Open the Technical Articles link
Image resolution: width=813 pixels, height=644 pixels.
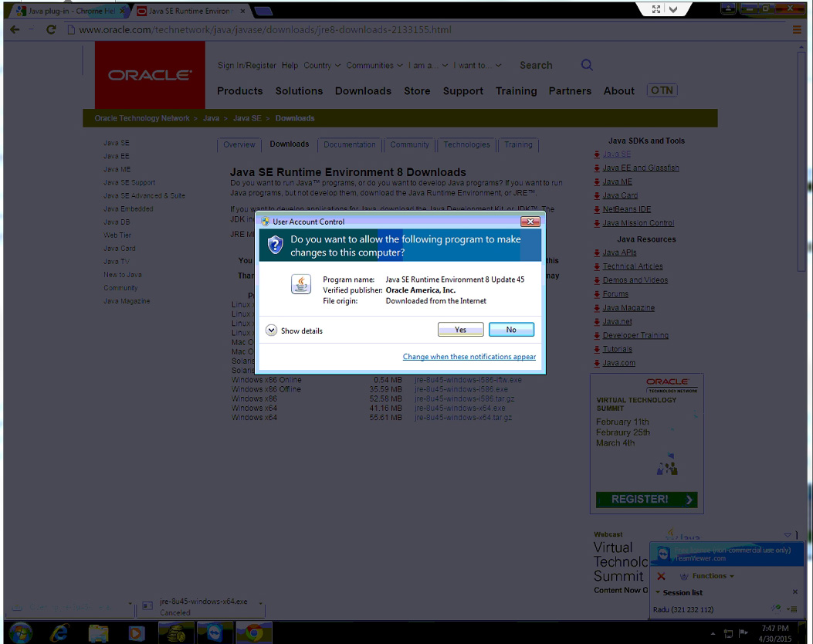tap(632, 266)
